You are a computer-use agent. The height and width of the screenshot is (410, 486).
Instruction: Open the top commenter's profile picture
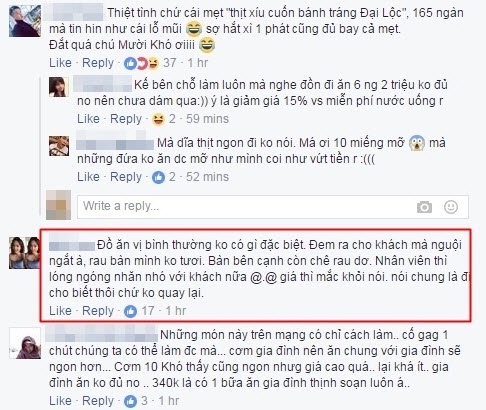click(25, 21)
